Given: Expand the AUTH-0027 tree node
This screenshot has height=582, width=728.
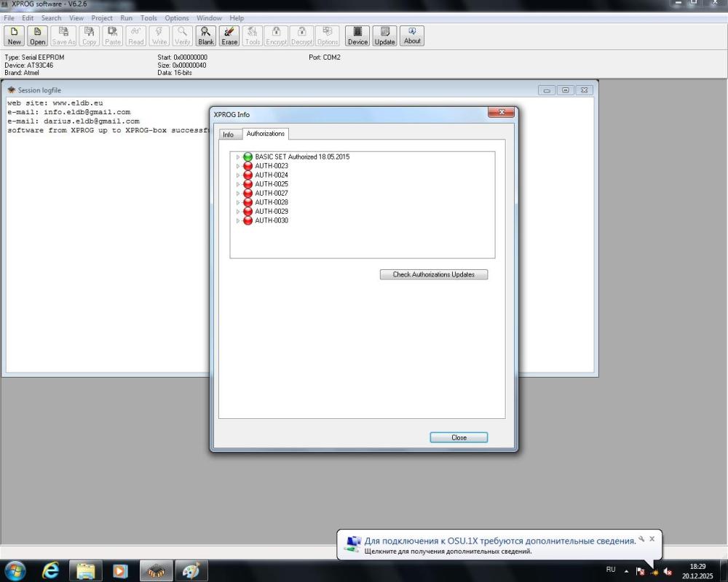Looking at the screenshot, I should pos(238,194).
